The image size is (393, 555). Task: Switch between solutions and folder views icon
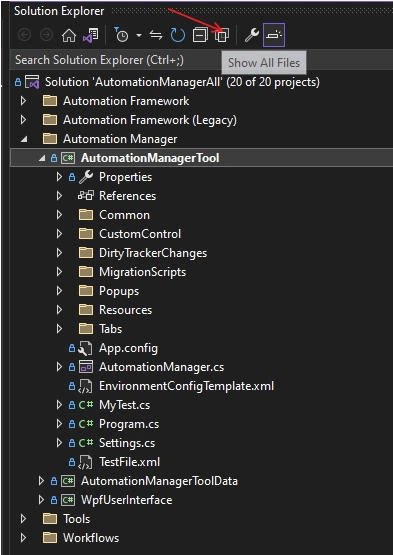click(91, 35)
